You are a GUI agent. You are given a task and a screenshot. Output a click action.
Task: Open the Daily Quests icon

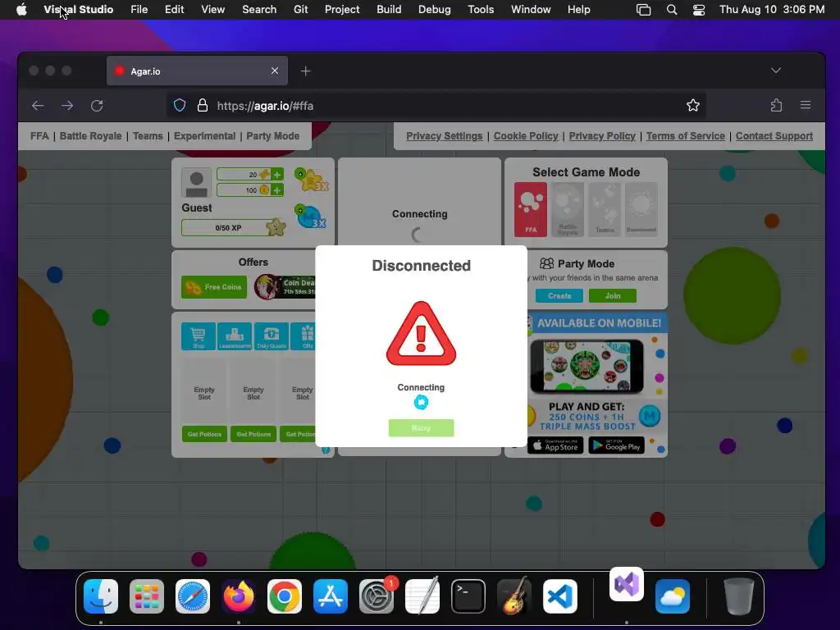[271, 336]
